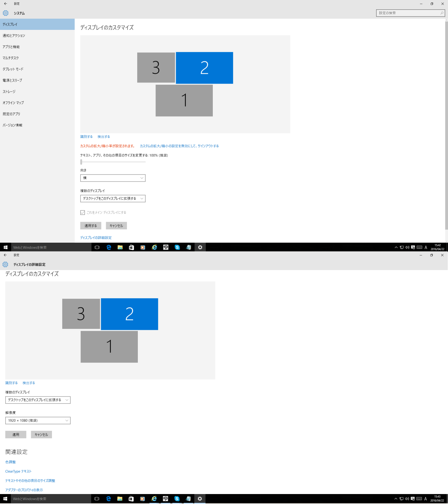Click the text size scaling slider handle
The image size is (448, 504).
click(x=81, y=162)
